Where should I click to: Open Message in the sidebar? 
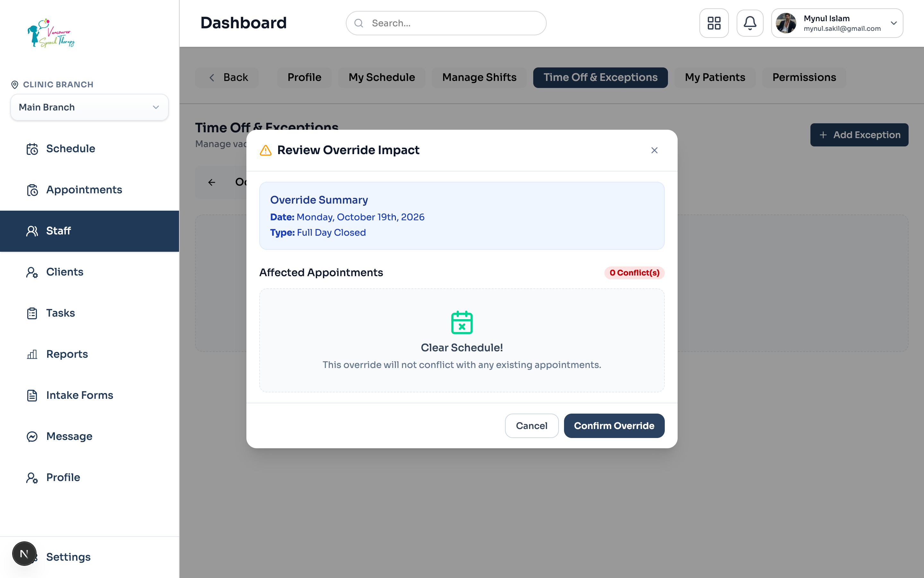(x=89, y=437)
